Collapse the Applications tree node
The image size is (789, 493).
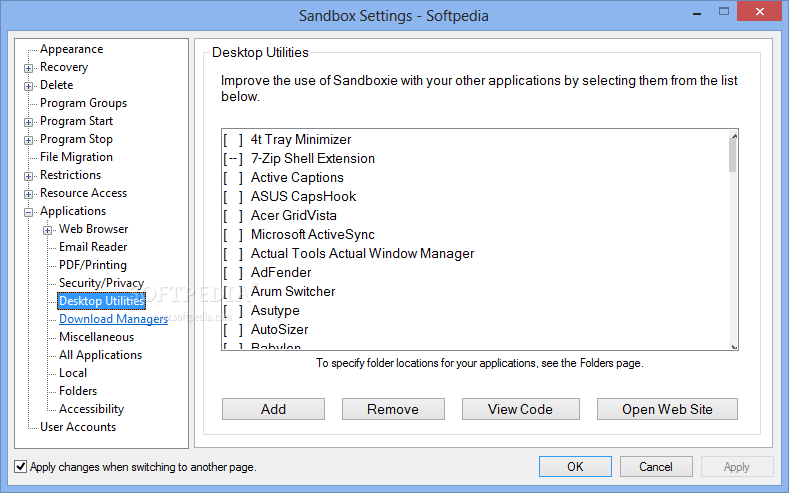[29, 212]
